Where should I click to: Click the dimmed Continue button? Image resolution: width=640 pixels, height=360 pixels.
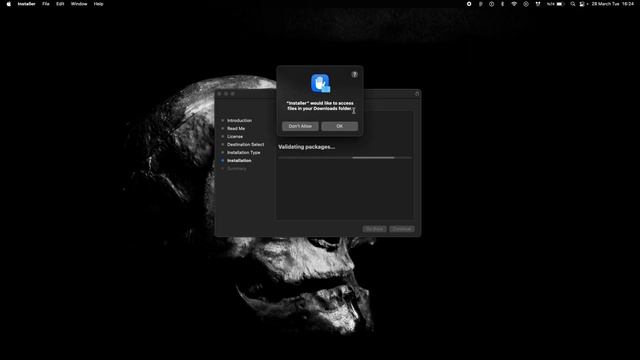click(x=402, y=229)
